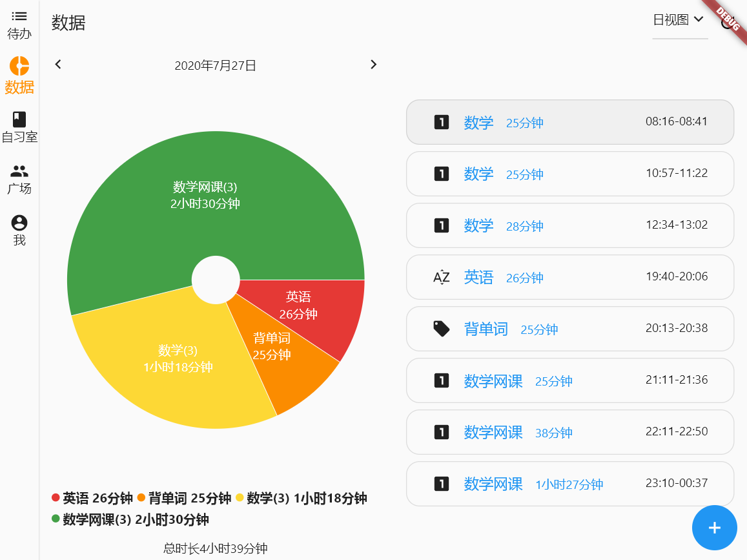Screen dimensions: 747x560
Task: Click the red 英语 legend dot
Action: (x=56, y=498)
